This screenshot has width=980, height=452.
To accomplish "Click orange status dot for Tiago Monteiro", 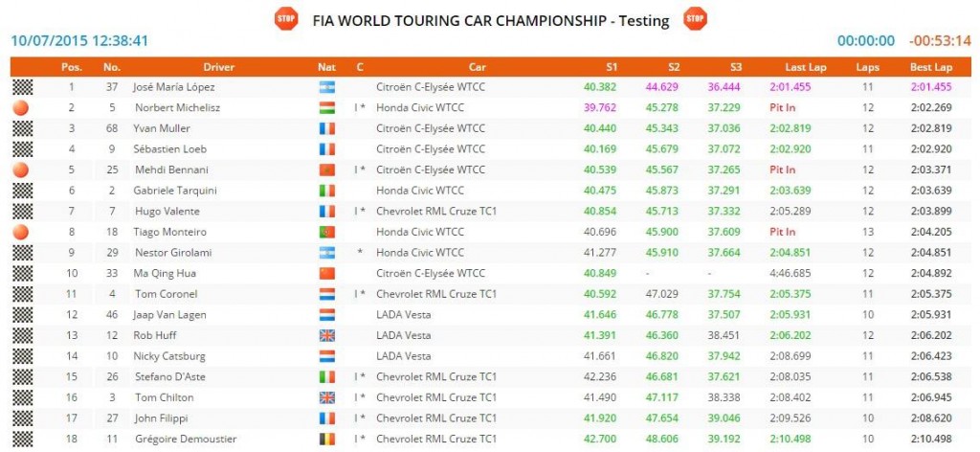I will [19, 232].
